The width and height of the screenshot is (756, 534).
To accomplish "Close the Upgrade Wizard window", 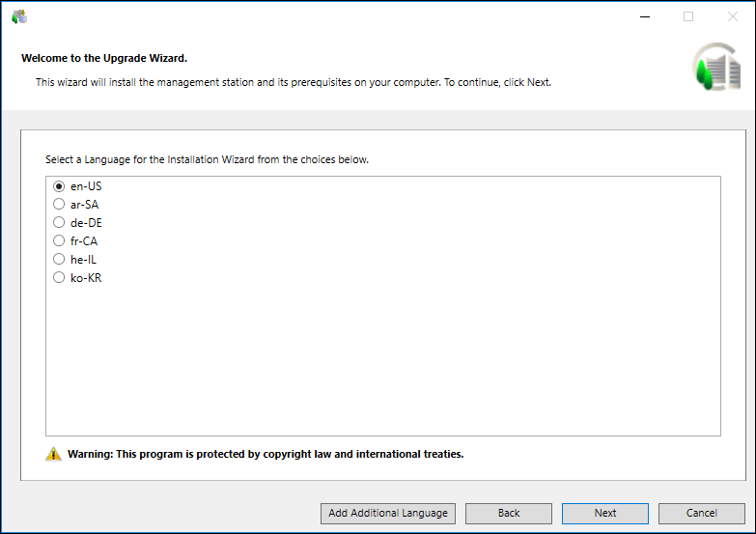I will point(732,16).
